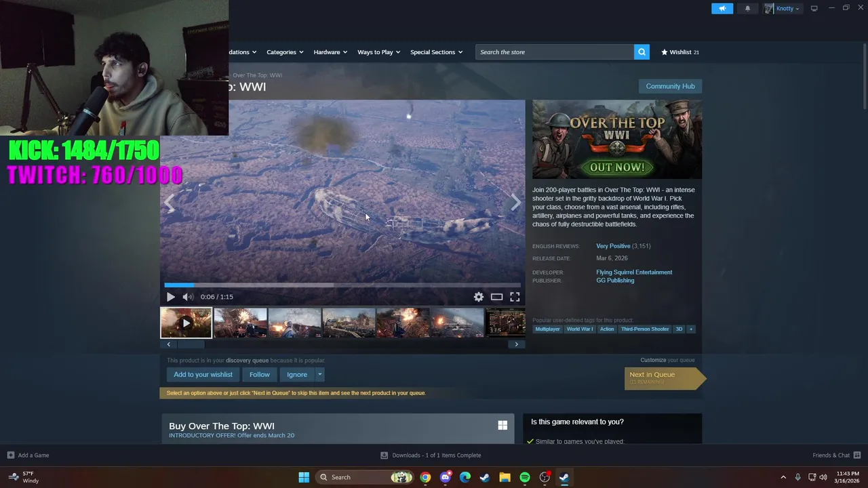
Task: Open the Community Hub
Action: coord(670,86)
